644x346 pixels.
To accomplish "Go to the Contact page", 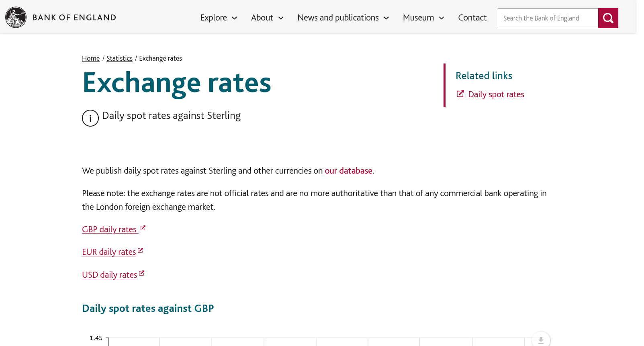I will [x=472, y=18].
